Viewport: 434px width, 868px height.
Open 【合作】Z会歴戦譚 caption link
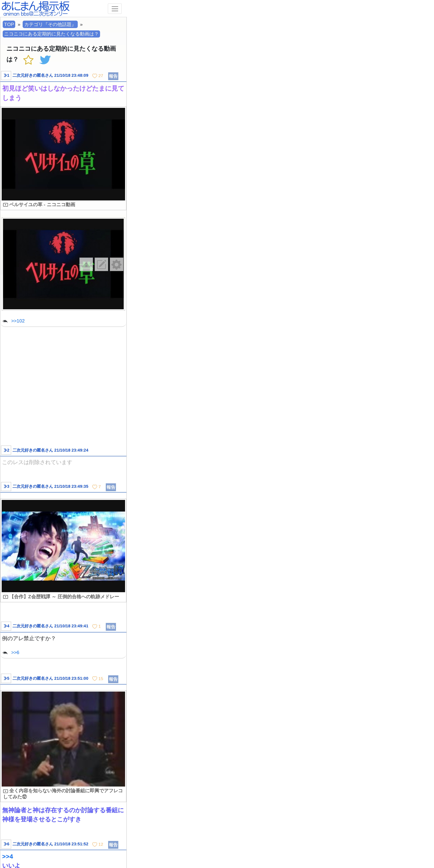tap(64, 597)
